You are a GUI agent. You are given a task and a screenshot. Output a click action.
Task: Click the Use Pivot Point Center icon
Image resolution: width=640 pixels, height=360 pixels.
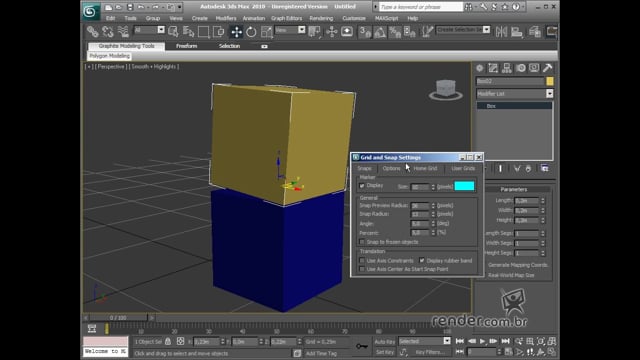[314, 31]
